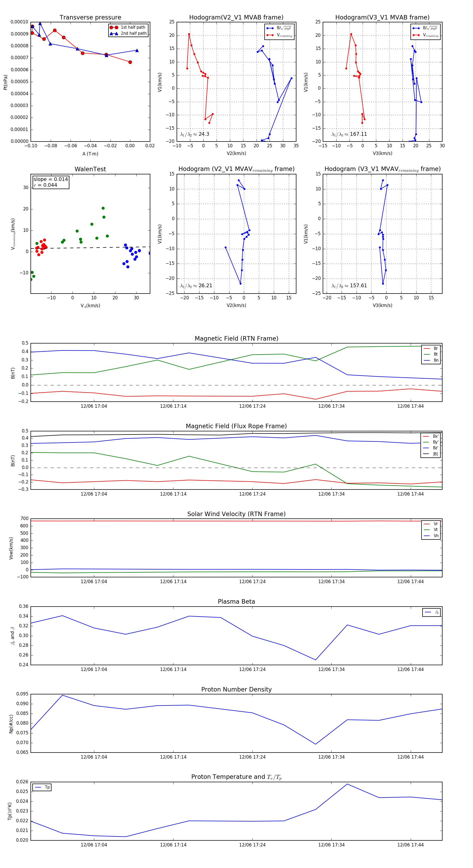Select the 'Vn' legend entry

pyautogui.click(x=431, y=536)
